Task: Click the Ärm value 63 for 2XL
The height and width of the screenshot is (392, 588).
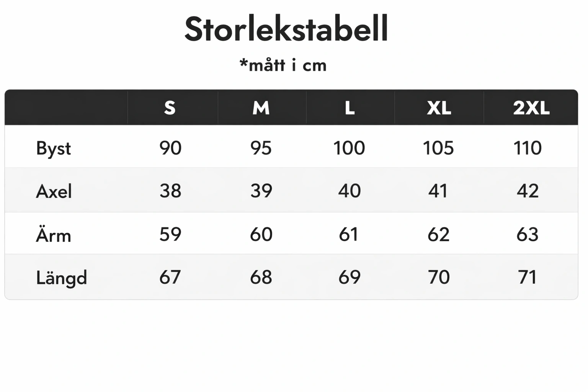Action: click(x=528, y=234)
